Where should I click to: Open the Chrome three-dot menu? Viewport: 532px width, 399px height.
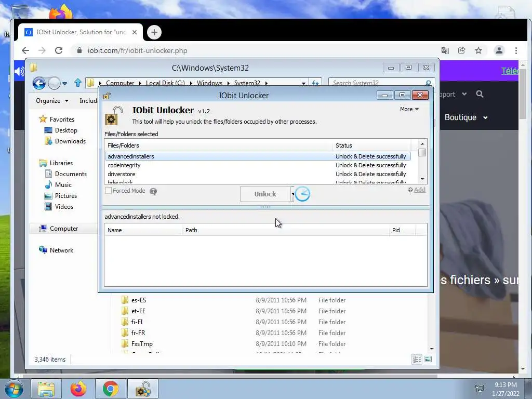pos(516,50)
